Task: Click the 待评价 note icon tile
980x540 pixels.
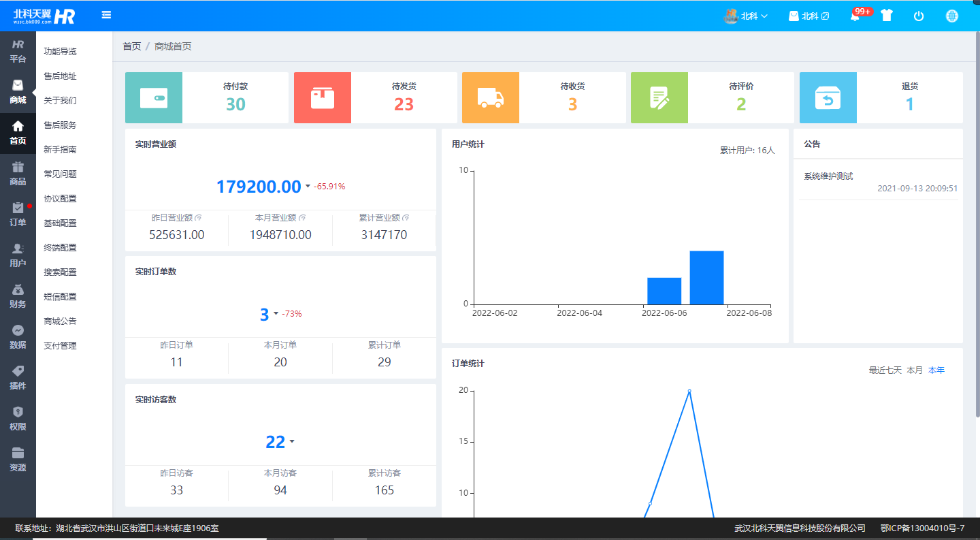Action: pos(659,98)
